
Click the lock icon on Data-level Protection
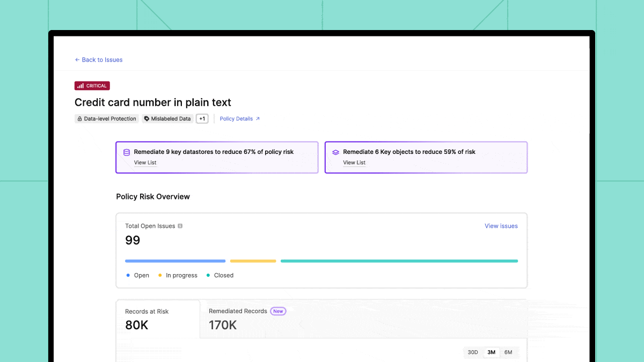(80, 119)
